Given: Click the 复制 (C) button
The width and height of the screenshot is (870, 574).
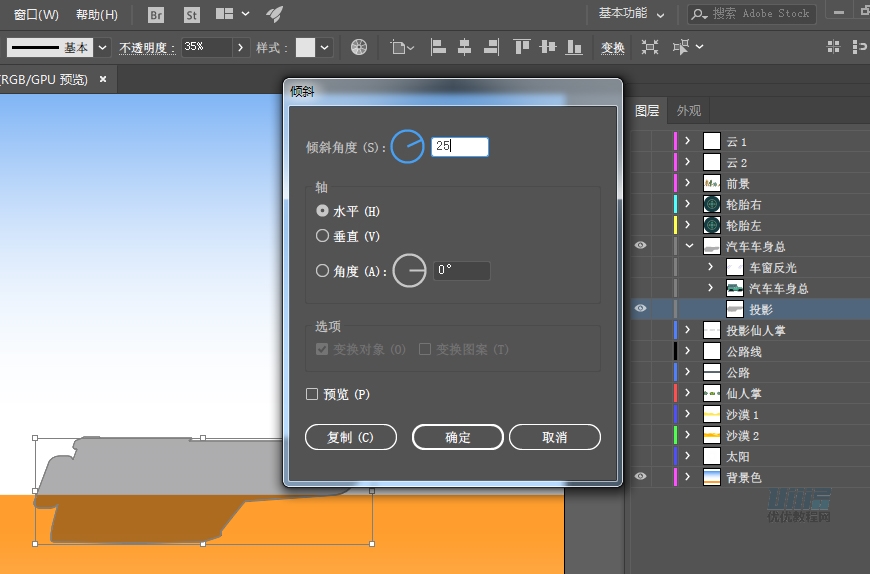Looking at the screenshot, I should (351, 437).
